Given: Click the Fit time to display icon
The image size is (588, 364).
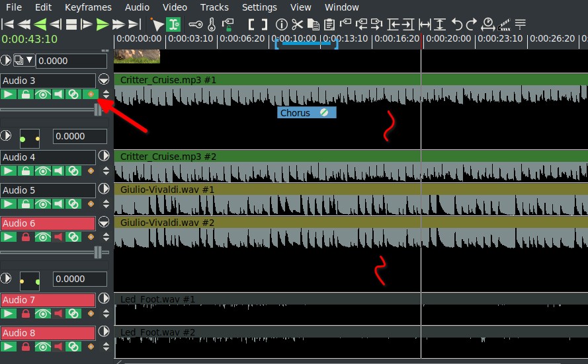Looking at the screenshot, I should tap(425, 24).
